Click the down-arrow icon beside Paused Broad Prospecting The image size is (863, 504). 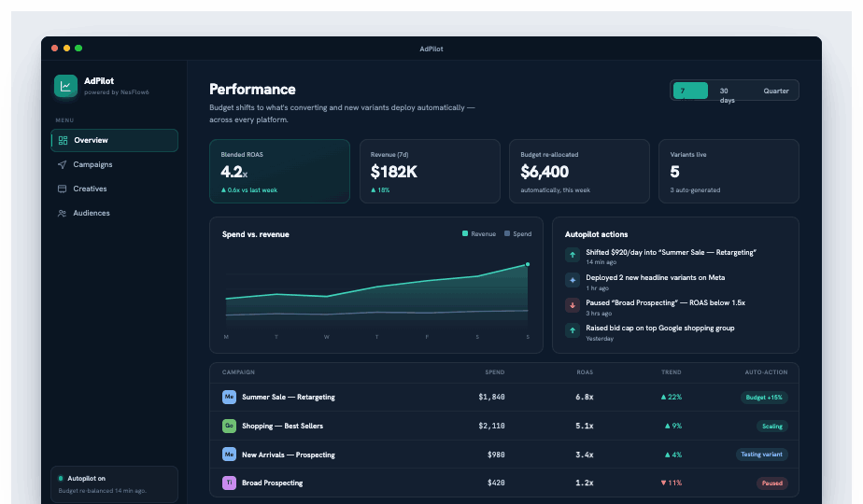(573, 305)
